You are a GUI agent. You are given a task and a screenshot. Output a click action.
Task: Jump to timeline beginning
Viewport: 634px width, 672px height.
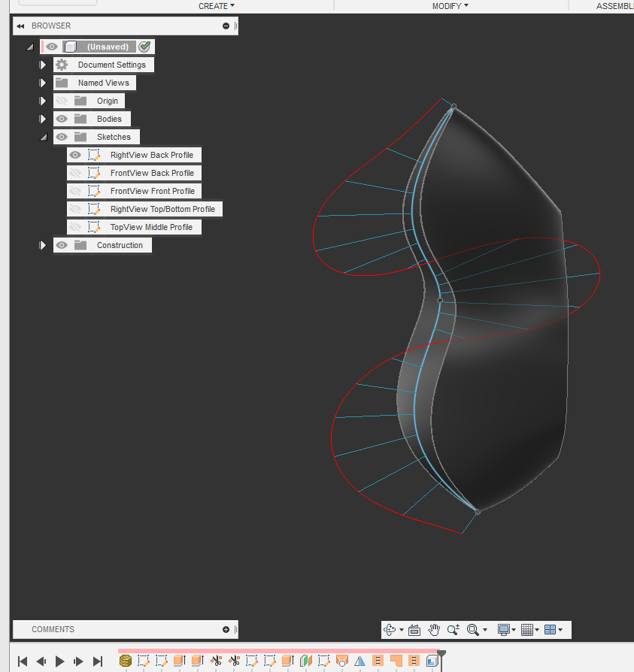tap(23, 661)
